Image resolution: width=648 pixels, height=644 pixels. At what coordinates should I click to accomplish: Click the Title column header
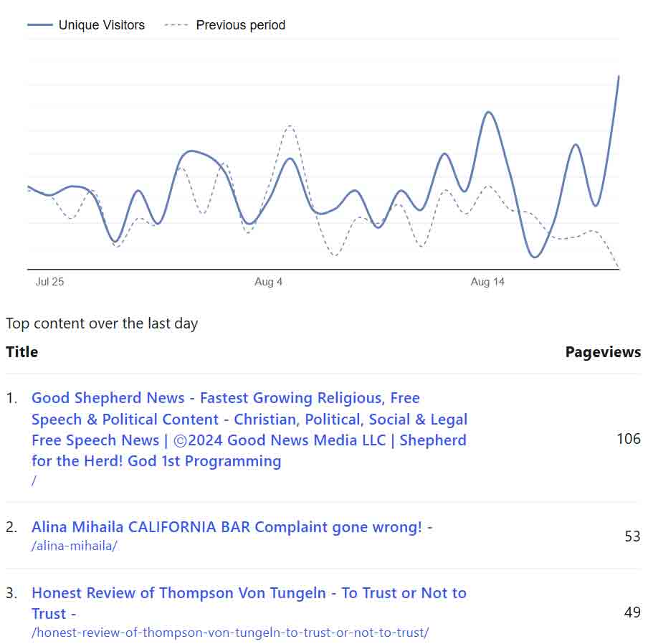22,351
